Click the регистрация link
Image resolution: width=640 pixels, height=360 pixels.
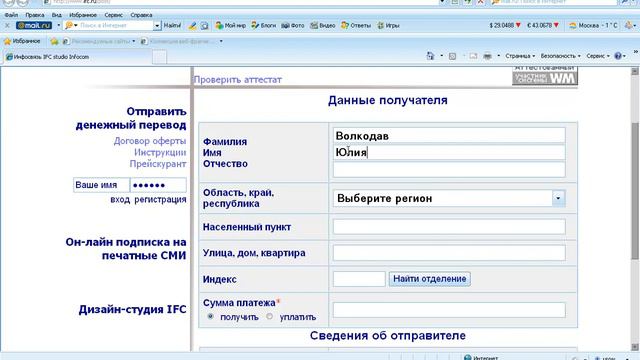[x=160, y=200]
